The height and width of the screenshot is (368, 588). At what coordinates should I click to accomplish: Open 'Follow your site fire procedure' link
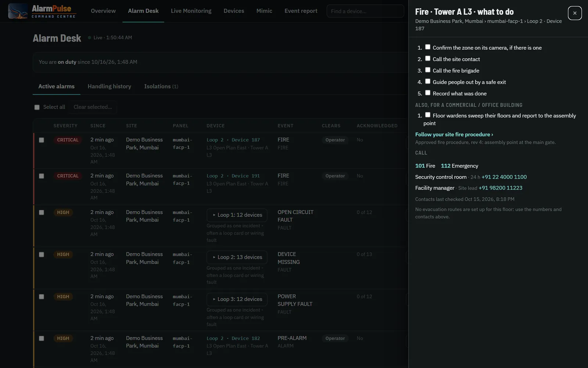[454, 134]
